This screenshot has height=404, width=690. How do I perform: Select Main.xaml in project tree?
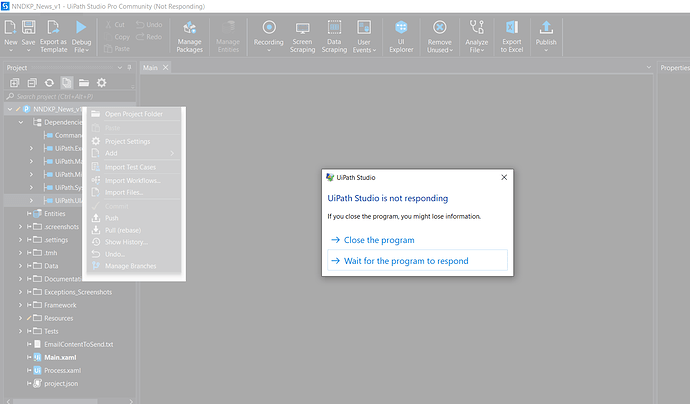coord(60,357)
